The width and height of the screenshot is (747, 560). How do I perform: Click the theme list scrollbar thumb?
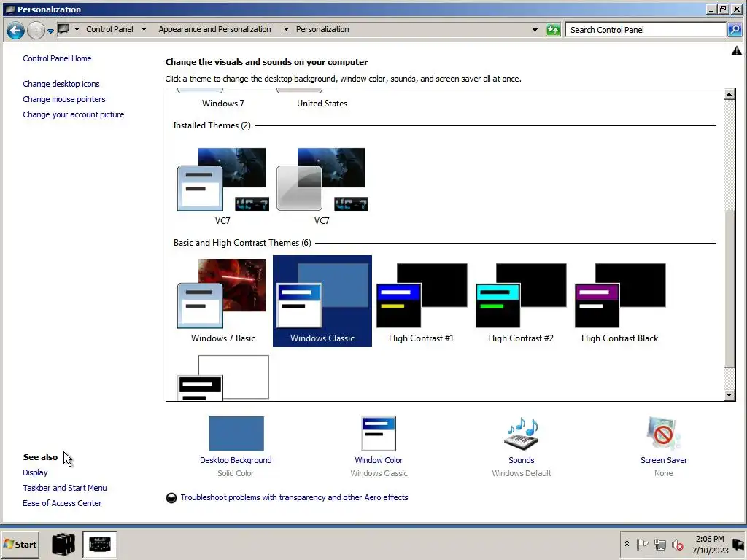(x=729, y=289)
